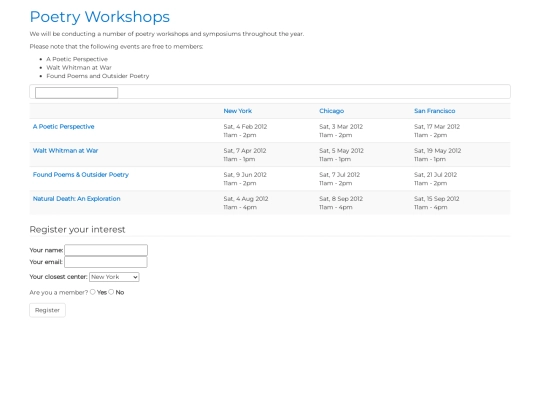Open Found Poems & Outsider Poetry link
This screenshot has width=540, height=405.
point(81,175)
